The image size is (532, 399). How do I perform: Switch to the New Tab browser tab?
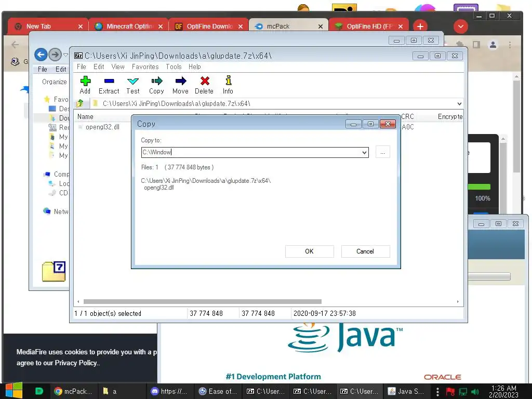coord(47,26)
